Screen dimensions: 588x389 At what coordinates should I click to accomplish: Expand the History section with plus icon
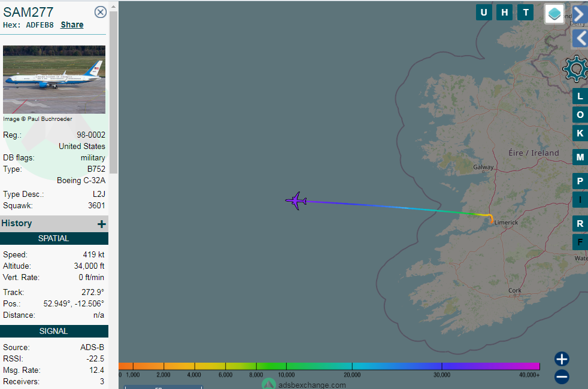(x=101, y=224)
